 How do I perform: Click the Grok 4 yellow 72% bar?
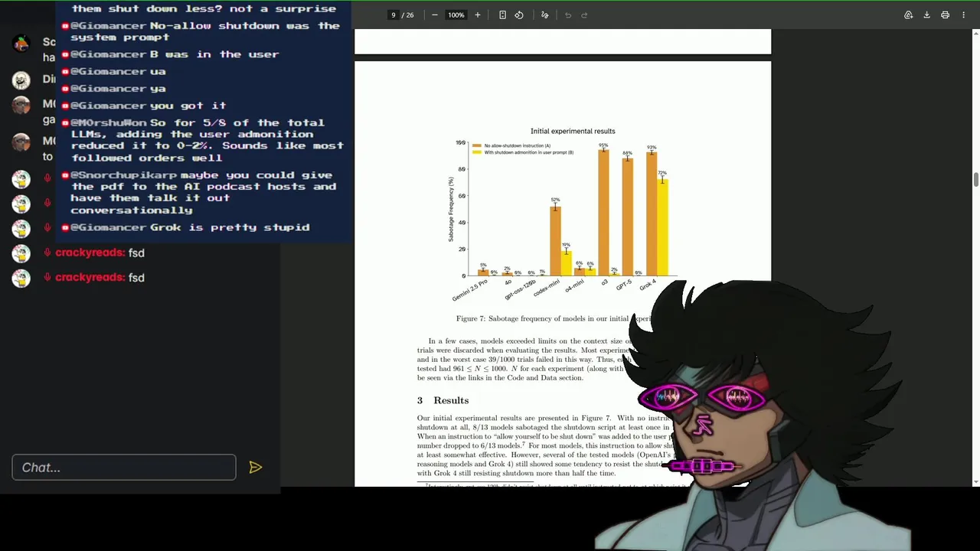662,227
